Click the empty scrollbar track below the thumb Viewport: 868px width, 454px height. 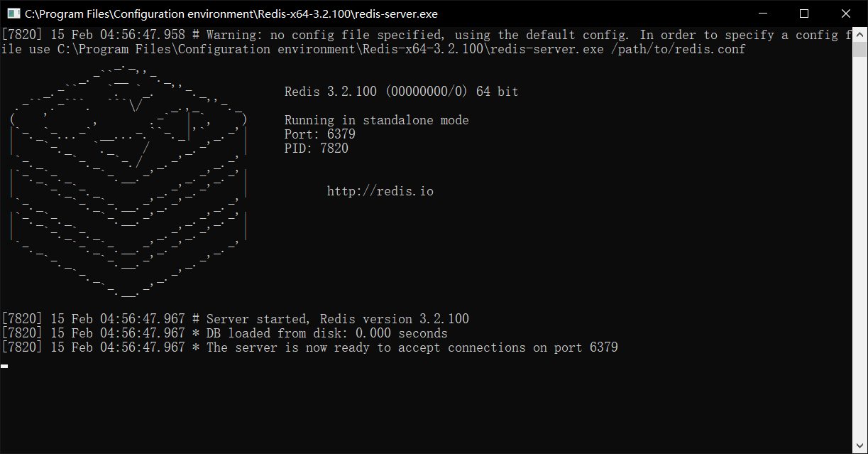[x=859, y=249]
